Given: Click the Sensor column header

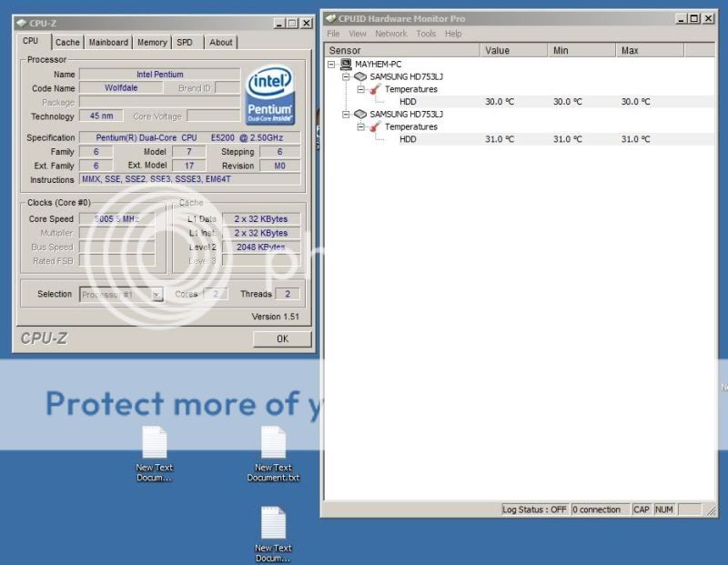Looking at the screenshot, I should pos(402,50).
